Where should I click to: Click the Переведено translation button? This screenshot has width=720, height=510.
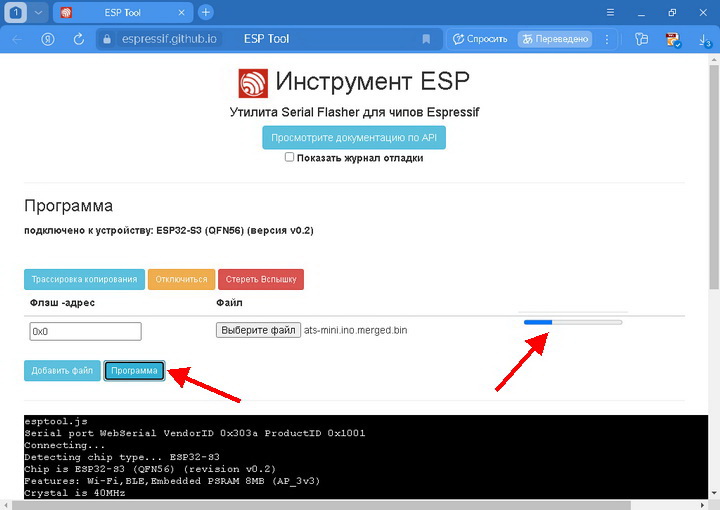pos(555,39)
